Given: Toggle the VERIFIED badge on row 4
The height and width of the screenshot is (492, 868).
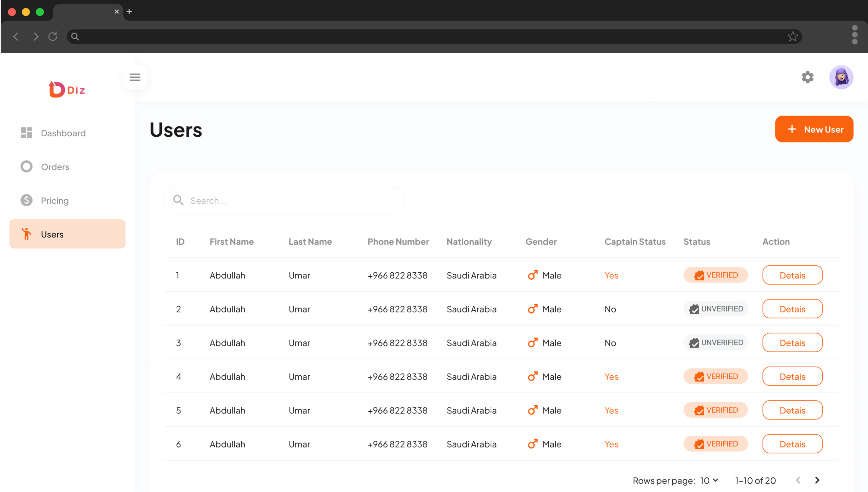Looking at the screenshot, I should pos(715,376).
